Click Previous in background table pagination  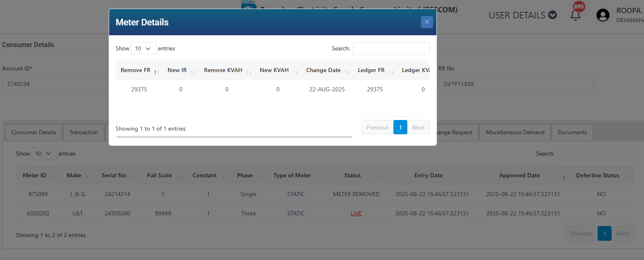(x=582, y=233)
